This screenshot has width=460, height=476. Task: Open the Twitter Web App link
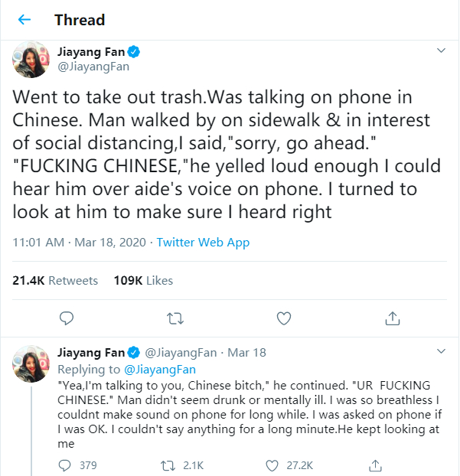(203, 243)
